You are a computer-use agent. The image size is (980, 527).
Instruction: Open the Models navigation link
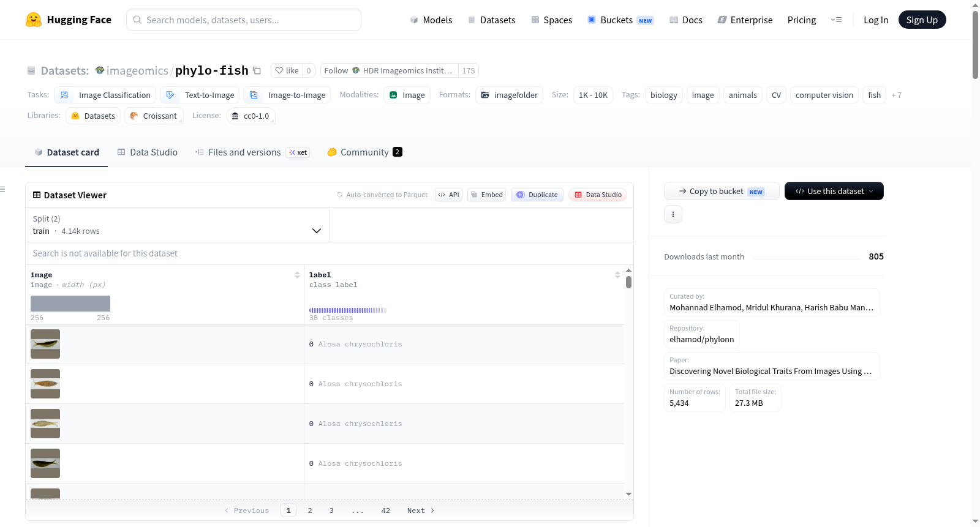point(431,20)
